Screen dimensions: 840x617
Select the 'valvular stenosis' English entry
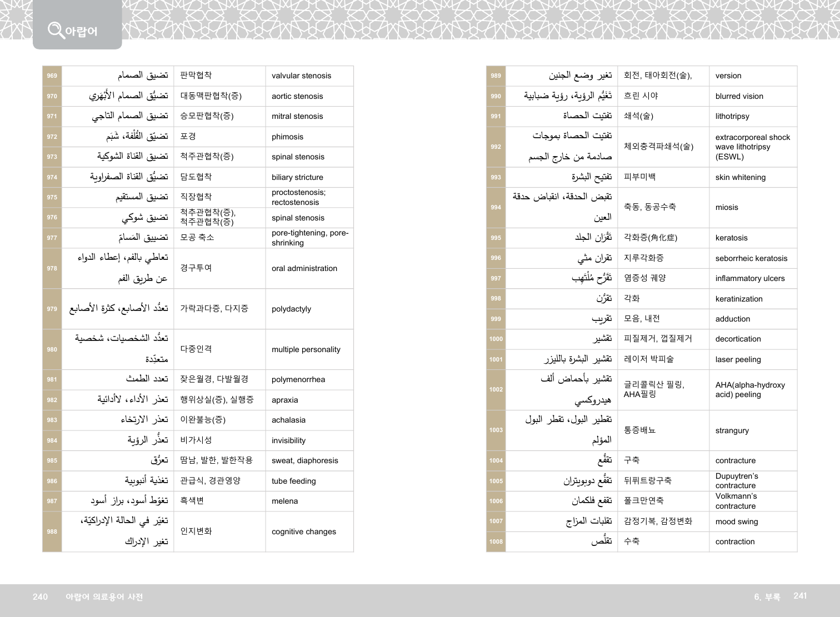(301, 76)
